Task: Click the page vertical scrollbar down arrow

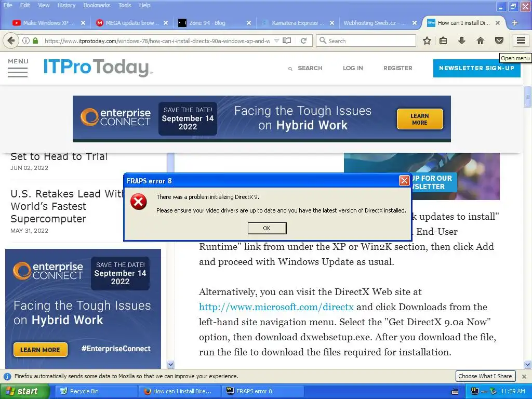Action: pos(527,365)
